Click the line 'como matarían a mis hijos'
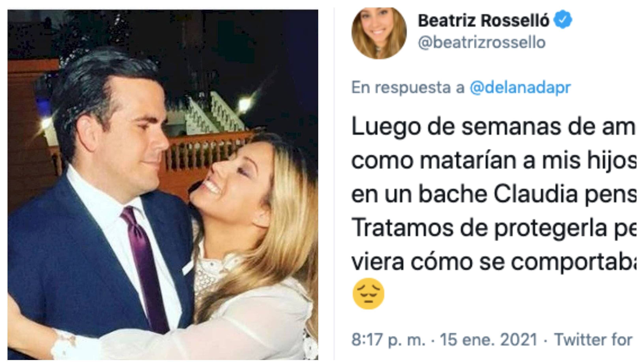 tap(494, 161)
